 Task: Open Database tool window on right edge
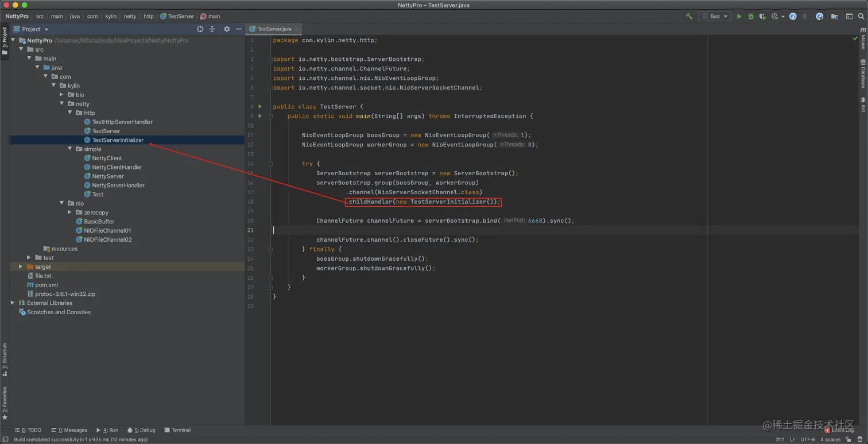point(863,74)
